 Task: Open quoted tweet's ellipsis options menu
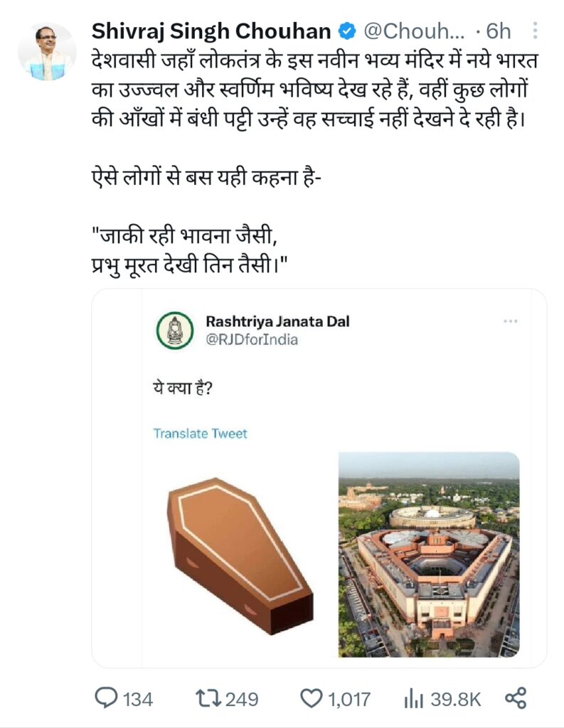(510, 321)
